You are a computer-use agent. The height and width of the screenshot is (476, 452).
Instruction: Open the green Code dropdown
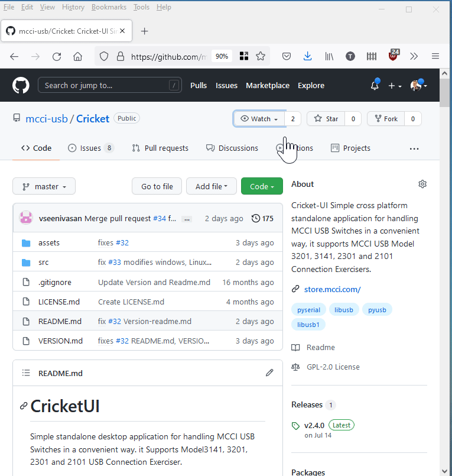tap(262, 186)
